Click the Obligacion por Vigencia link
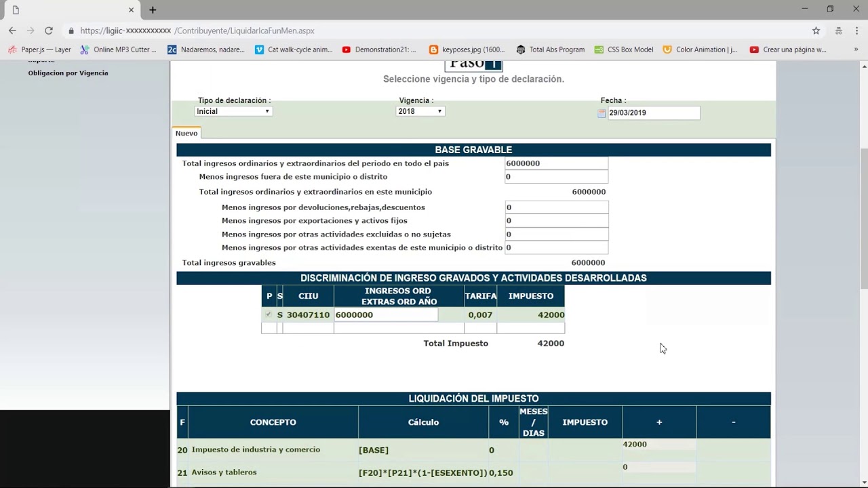Viewport: 868px width, 488px height. [68, 73]
